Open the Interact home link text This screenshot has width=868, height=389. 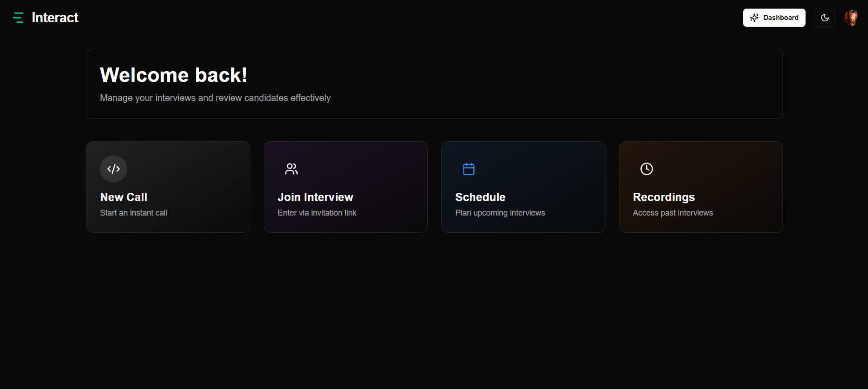(x=55, y=18)
